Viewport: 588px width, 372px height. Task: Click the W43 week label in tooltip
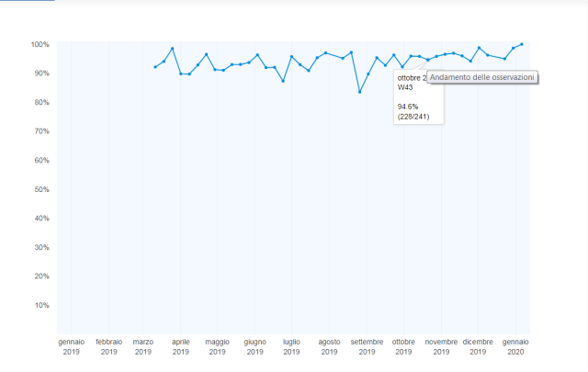tap(406, 87)
